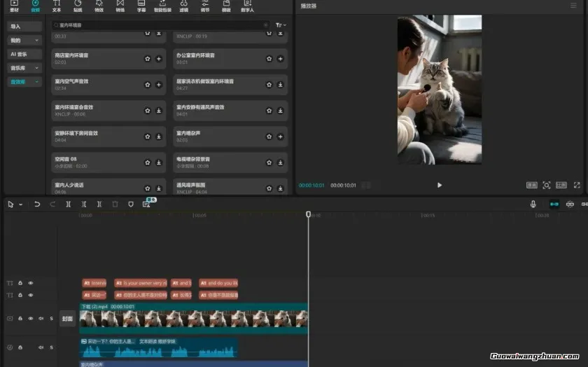
Task: Click the original quality button in player
Action: tap(532, 185)
